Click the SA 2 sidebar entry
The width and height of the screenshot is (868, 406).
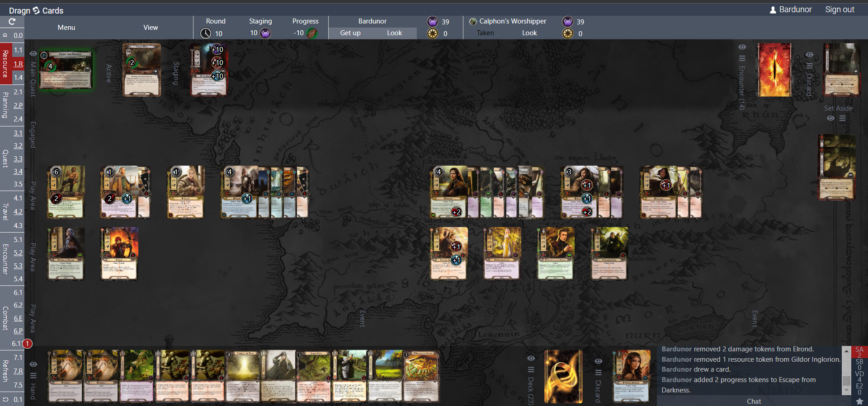tap(859, 352)
